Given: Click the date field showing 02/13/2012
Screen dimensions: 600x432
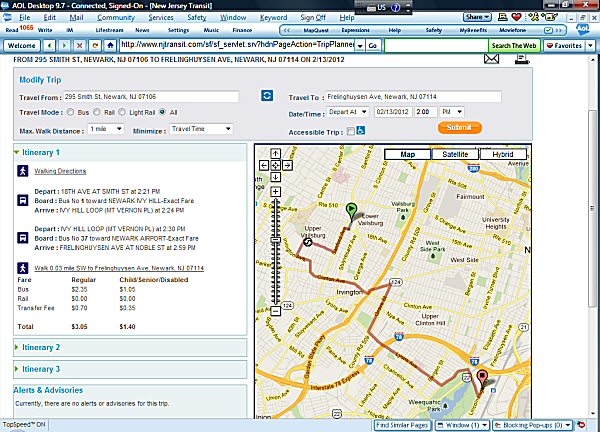Looking at the screenshot, I should 393,112.
